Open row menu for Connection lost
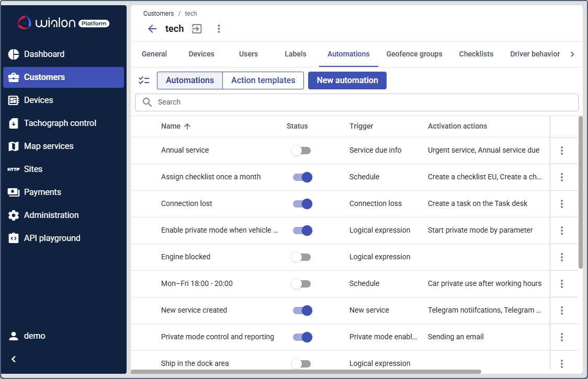The image size is (588, 379). pyautogui.click(x=562, y=203)
